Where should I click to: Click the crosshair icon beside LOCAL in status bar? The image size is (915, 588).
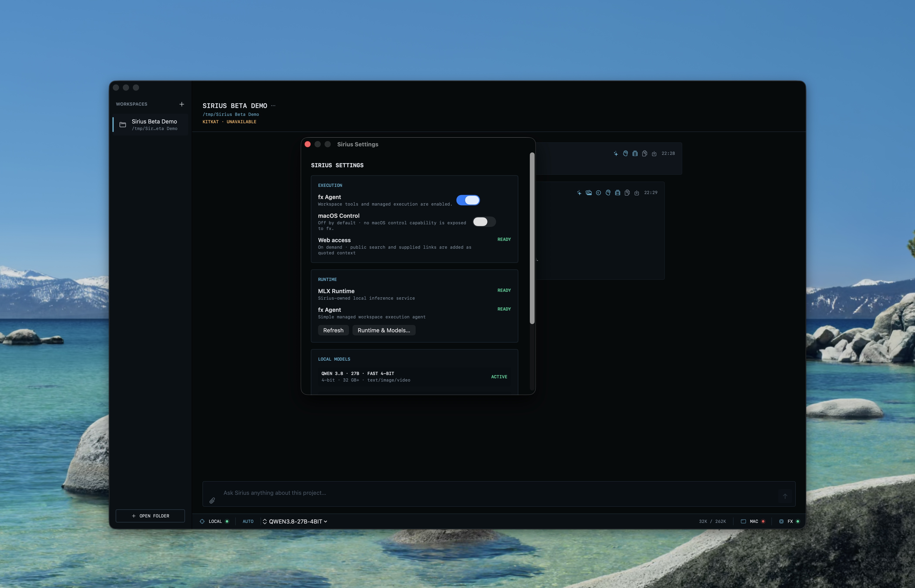pyautogui.click(x=202, y=522)
